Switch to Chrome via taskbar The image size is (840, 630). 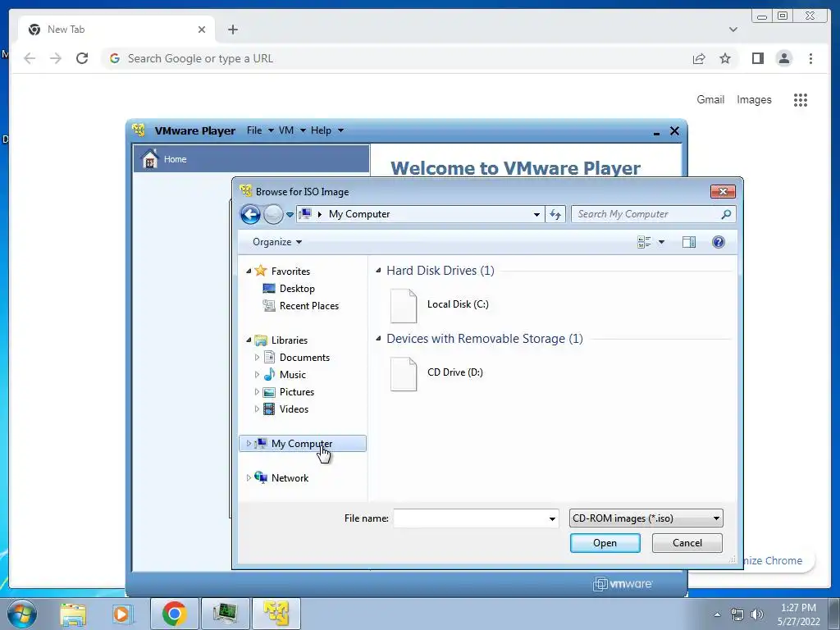point(174,614)
